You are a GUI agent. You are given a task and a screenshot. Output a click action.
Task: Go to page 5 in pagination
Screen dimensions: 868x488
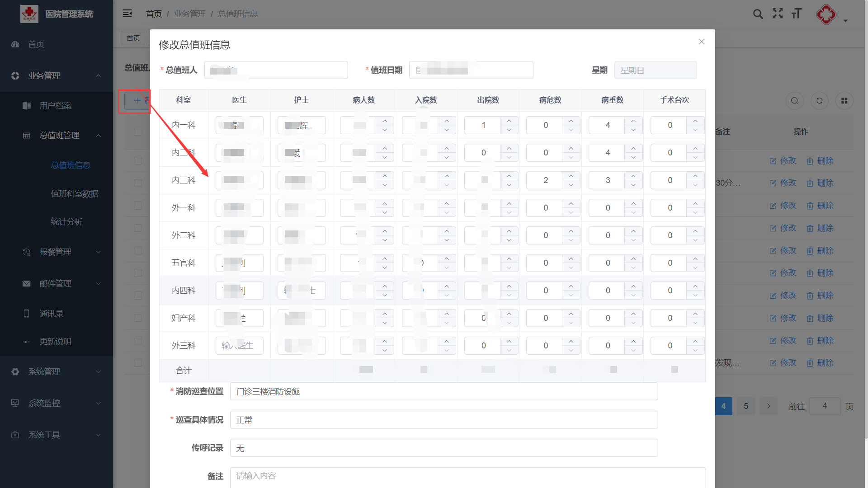(746, 406)
